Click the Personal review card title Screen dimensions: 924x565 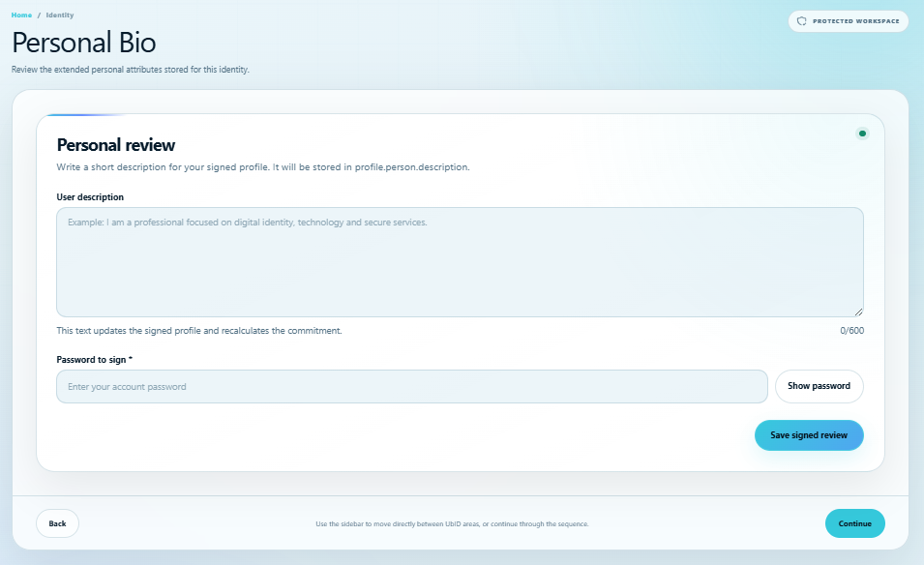[x=116, y=145]
